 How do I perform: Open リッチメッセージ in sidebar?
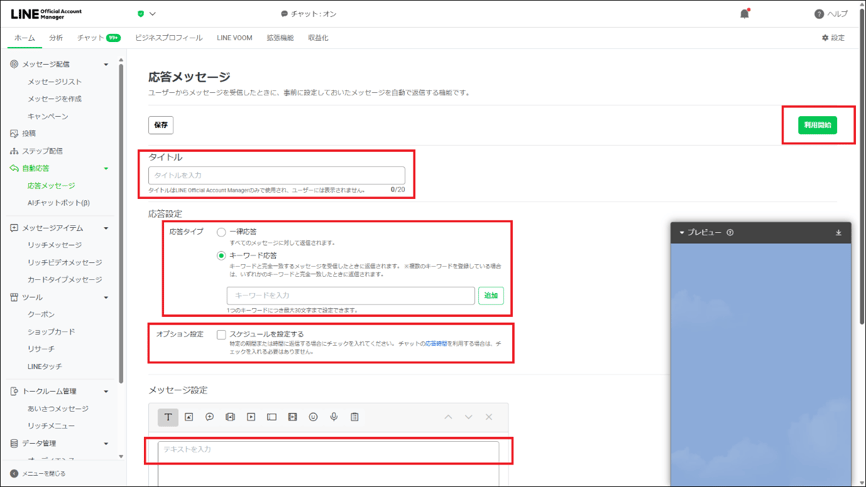point(55,245)
